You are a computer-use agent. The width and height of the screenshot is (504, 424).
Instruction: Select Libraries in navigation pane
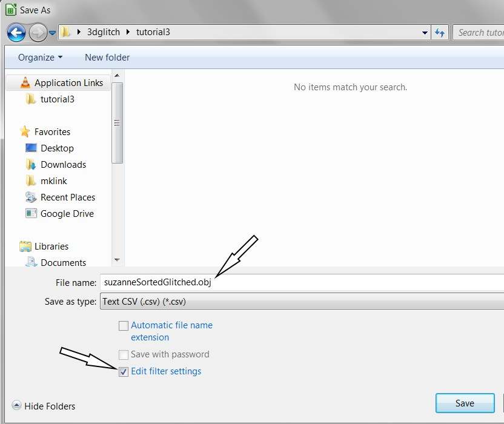coord(51,247)
